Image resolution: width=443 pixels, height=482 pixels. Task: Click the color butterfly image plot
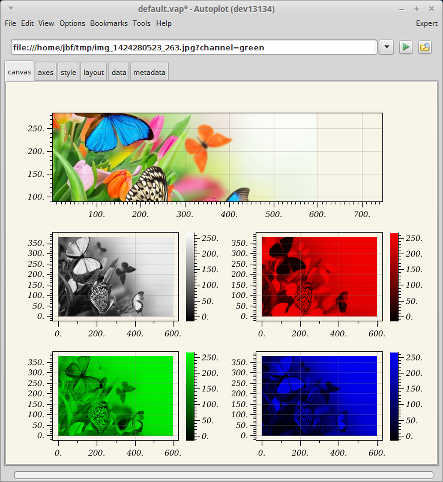(217, 157)
